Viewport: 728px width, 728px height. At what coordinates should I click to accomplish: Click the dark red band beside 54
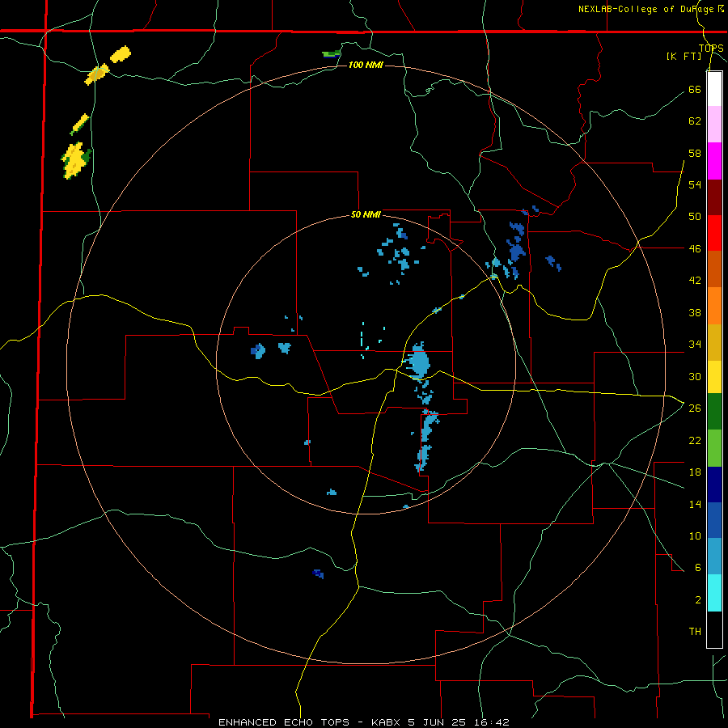click(x=714, y=197)
